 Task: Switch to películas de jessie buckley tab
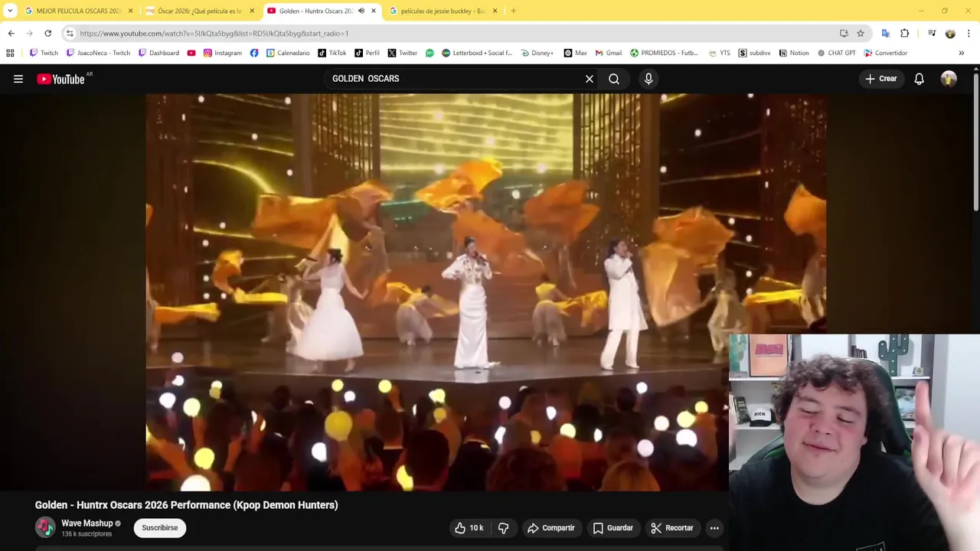click(443, 11)
